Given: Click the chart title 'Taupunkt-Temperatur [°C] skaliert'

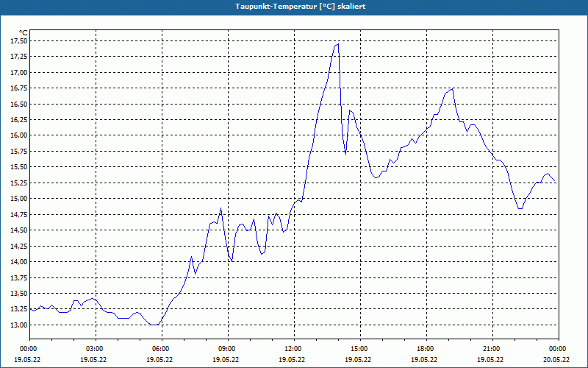Looking at the screenshot, I should [x=300, y=7].
